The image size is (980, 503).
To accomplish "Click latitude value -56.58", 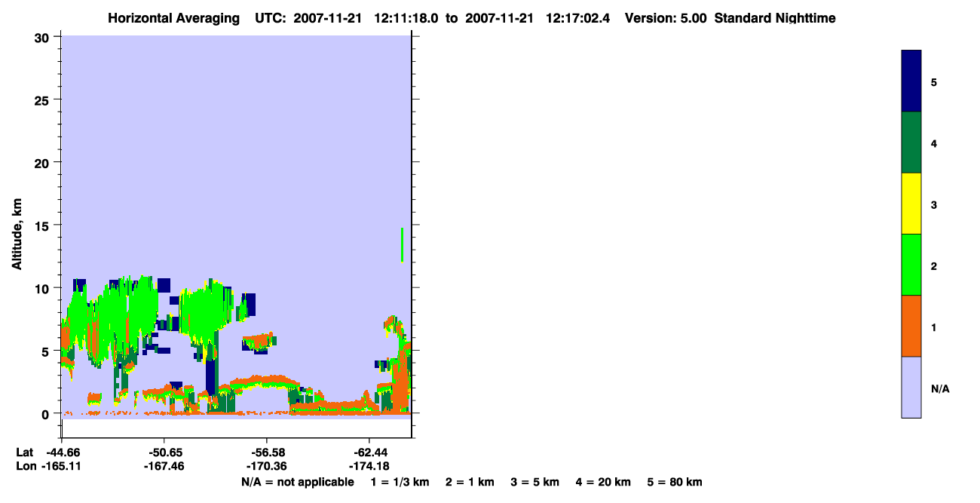I will 267,452.
